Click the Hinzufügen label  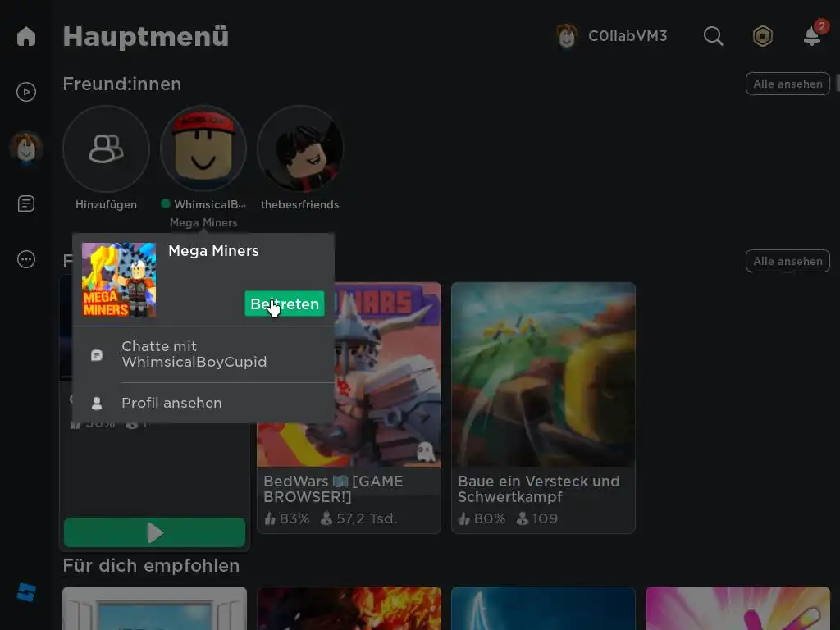click(106, 204)
